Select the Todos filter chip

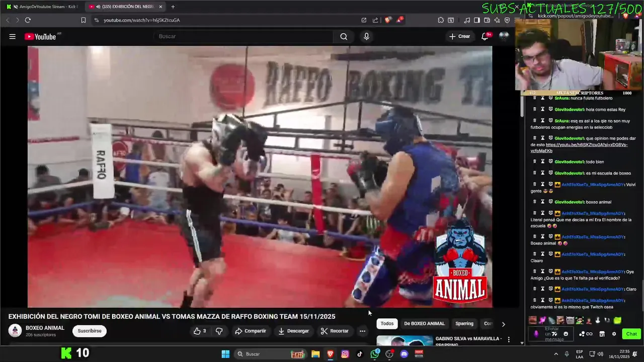(387, 323)
